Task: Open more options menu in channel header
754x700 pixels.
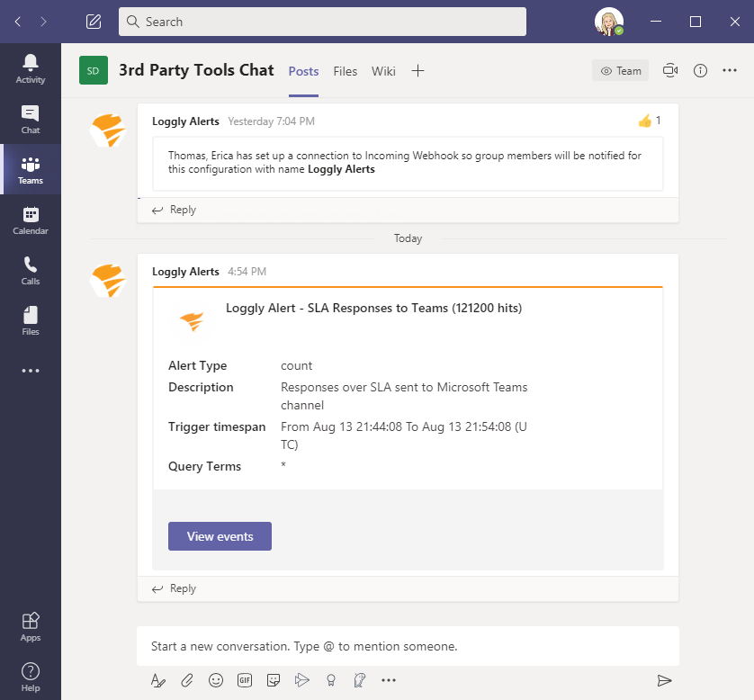Action: (x=730, y=71)
